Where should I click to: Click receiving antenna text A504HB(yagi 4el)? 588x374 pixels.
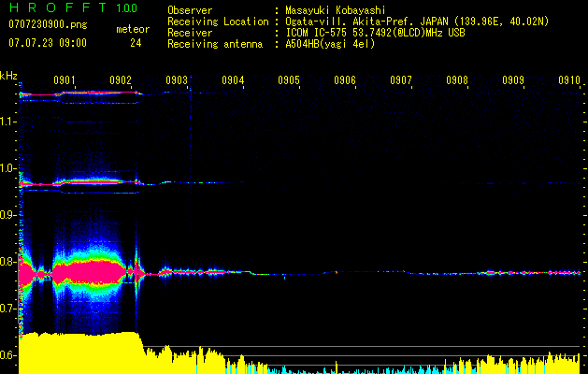click(x=330, y=44)
